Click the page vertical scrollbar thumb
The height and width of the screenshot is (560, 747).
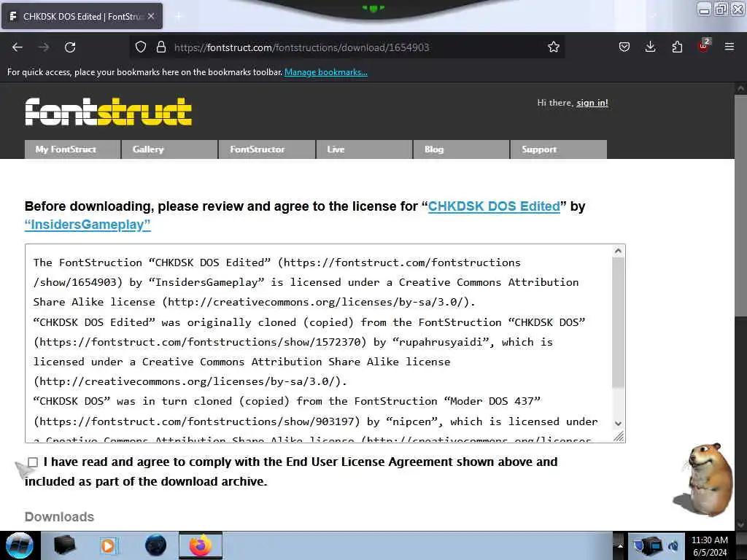[740, 205]
